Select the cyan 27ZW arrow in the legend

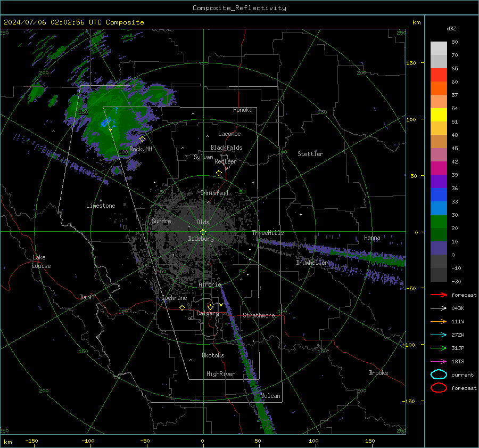(439, 335)
